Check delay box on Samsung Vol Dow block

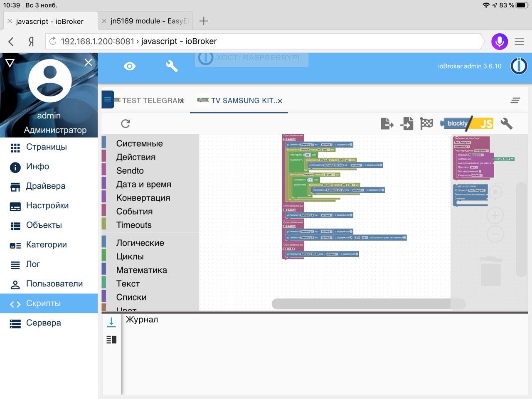point(381,165)
